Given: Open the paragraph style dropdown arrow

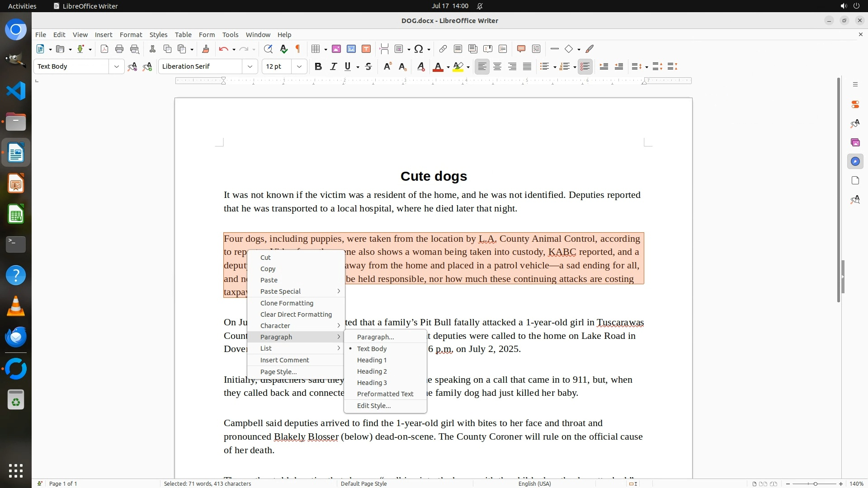Looking at the screenshot, I should [x=116, y=67].
